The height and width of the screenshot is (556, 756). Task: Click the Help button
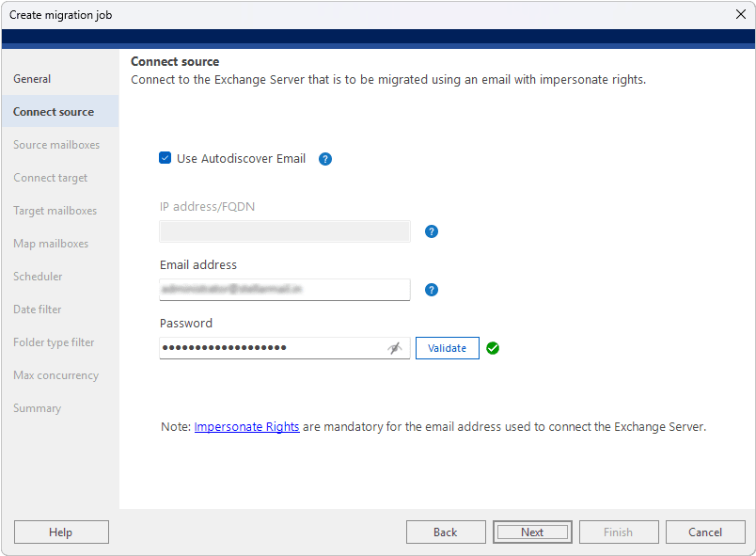[61, 532]
